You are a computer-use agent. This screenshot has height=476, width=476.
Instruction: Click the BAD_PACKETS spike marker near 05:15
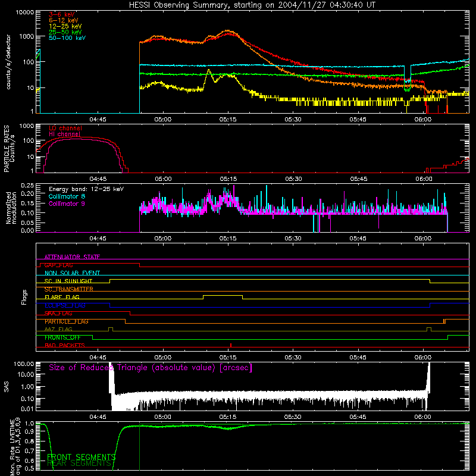[x=231, y=345]
